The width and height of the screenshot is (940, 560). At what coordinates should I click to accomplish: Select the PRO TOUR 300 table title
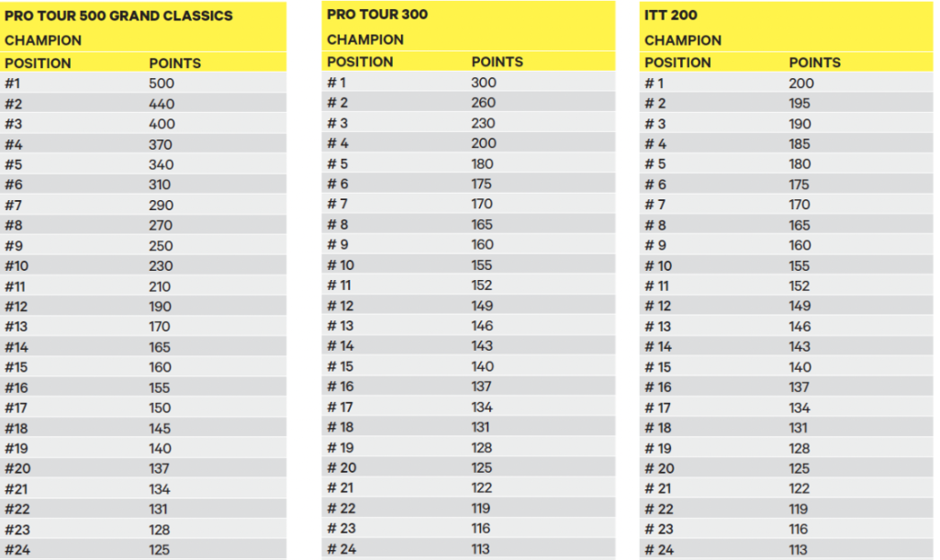(x=377, y=15)
